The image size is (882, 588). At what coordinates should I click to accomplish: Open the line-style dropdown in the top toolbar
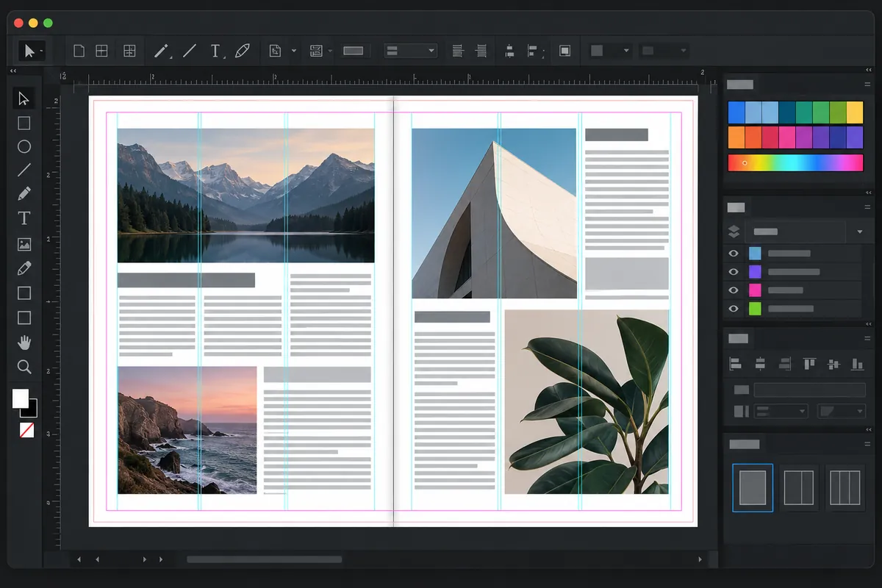point(411,51)
